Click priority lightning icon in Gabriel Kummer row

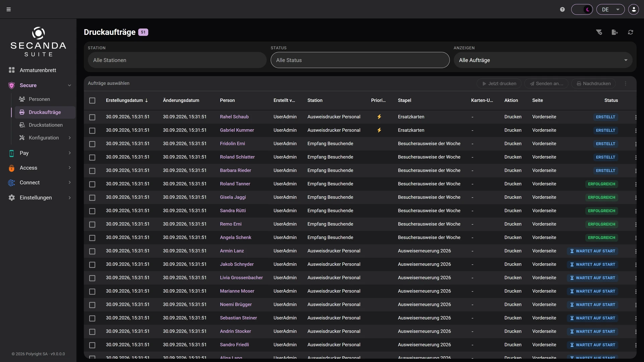379,130
